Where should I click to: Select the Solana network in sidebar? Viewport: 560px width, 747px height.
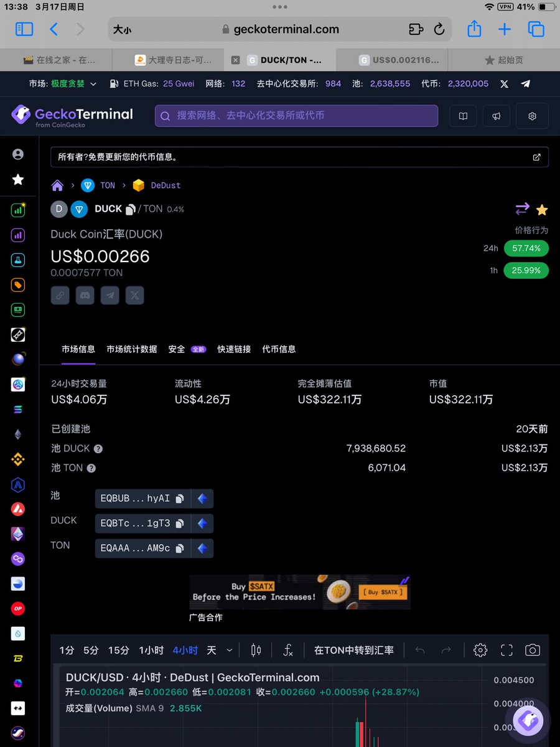[18, 410]
